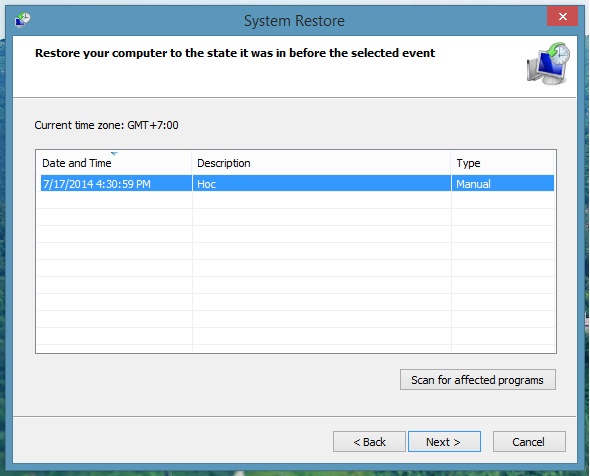Click the restore heading text

[x=235, y=53]
